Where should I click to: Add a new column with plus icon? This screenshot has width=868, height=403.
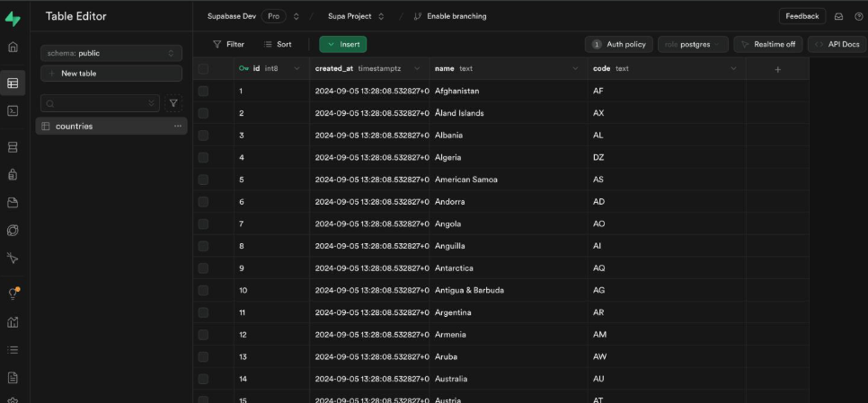click(778, 69)
